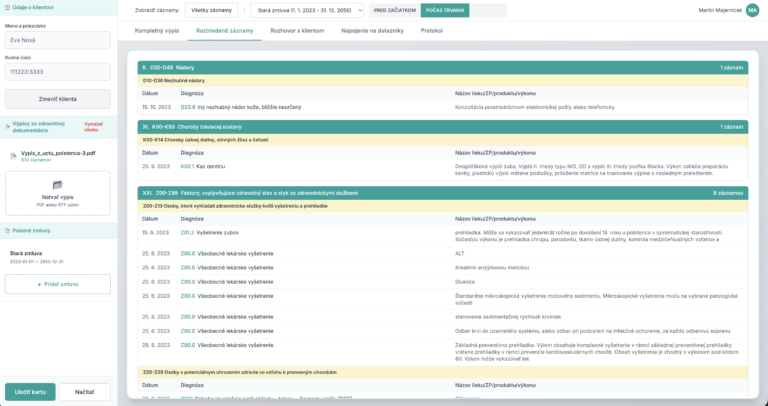The height and width of the screenshot is (406, 768).
Task: Open diagnosis code D23.9 link
Action: [x=188, y=107]
